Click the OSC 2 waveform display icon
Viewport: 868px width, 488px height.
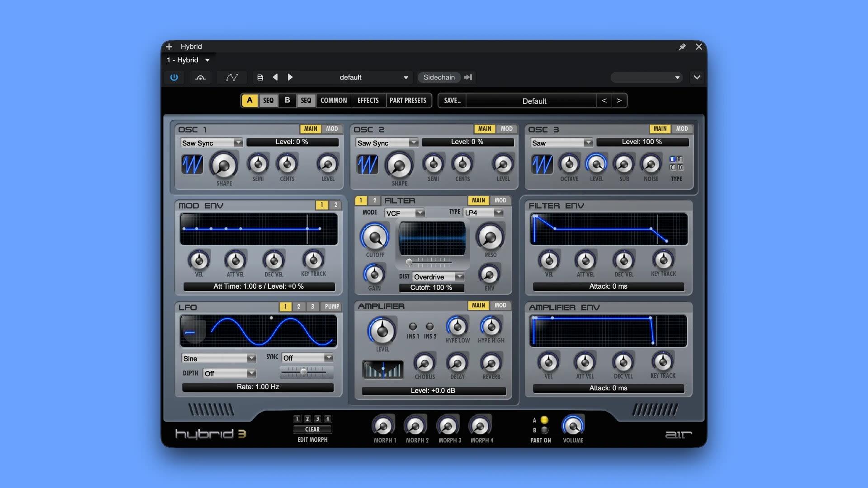(x=368, y=164)
